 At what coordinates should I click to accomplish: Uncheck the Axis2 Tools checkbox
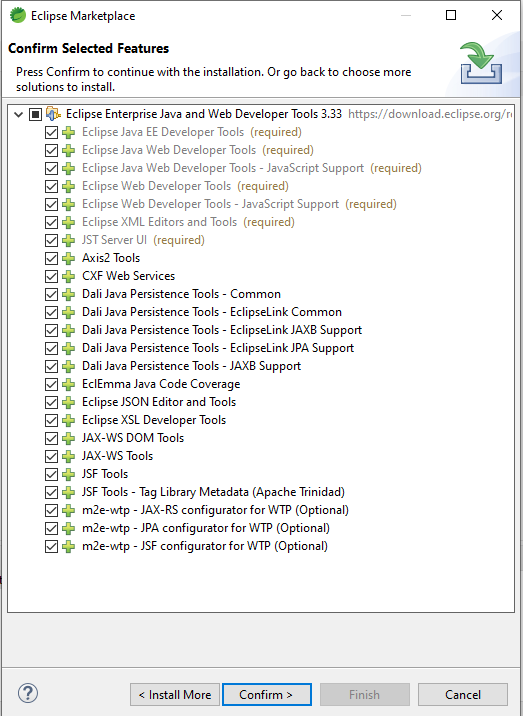pyautogui.click(x=51, y=258)
